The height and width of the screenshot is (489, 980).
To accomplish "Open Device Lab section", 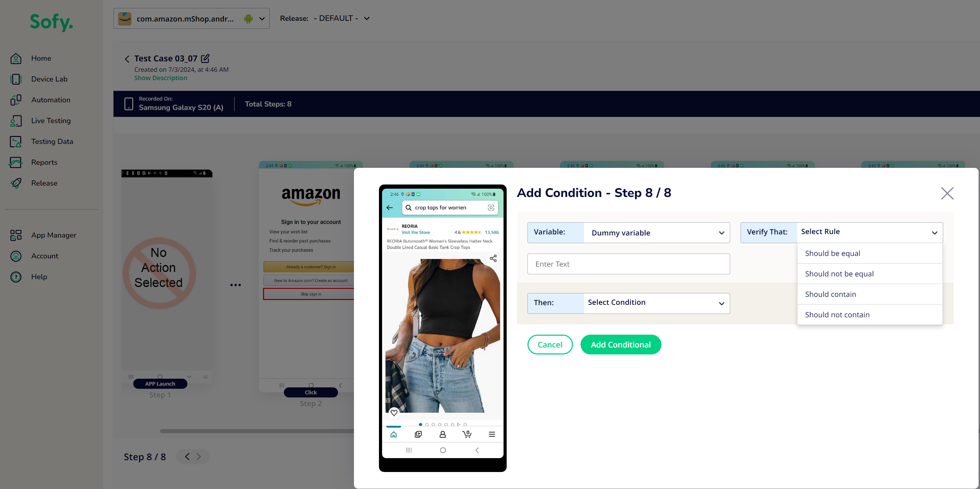I will click(x=49, y=79).
